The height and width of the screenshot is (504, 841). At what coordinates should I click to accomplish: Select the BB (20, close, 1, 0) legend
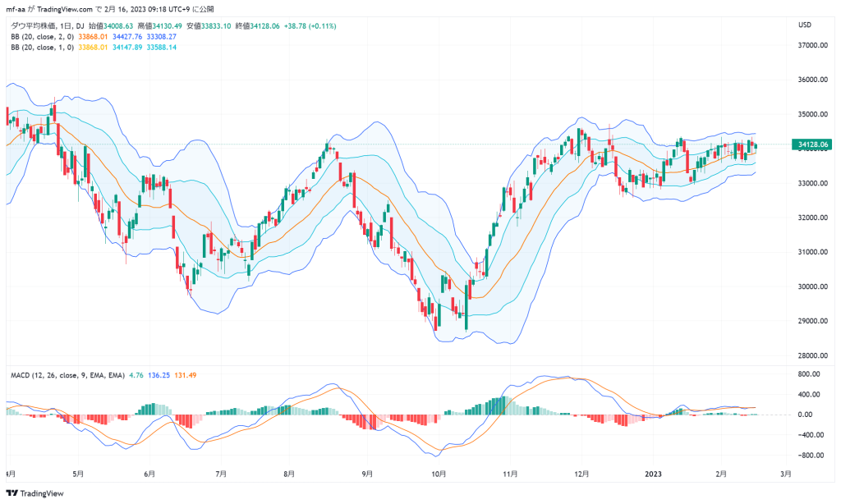point(43,47)
